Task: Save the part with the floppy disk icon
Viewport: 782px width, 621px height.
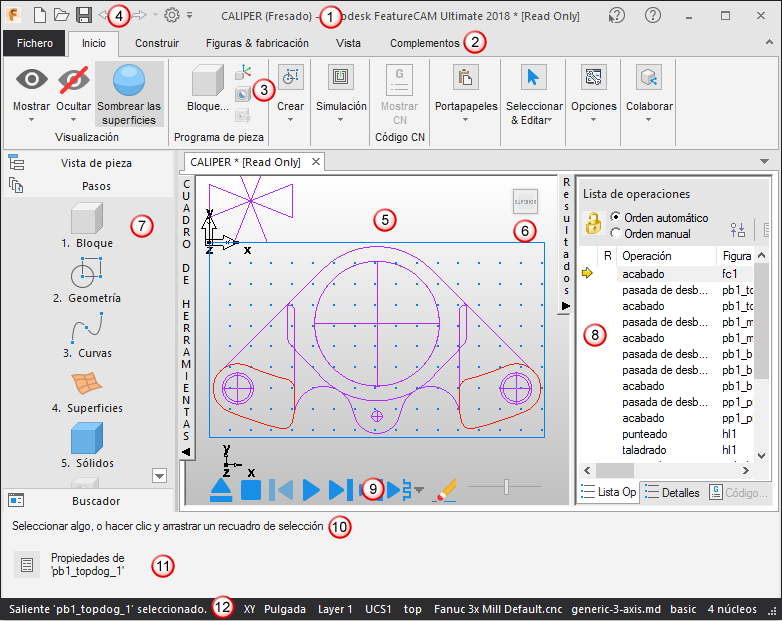Action: (84, 15)
